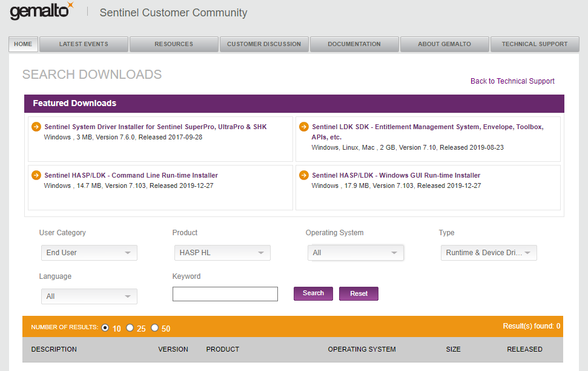Image resolution: width=588 pixels, height=371 pixels.
Task: Click arrow icon beside Windows GUI Run-time Installer
Action: 304,175
